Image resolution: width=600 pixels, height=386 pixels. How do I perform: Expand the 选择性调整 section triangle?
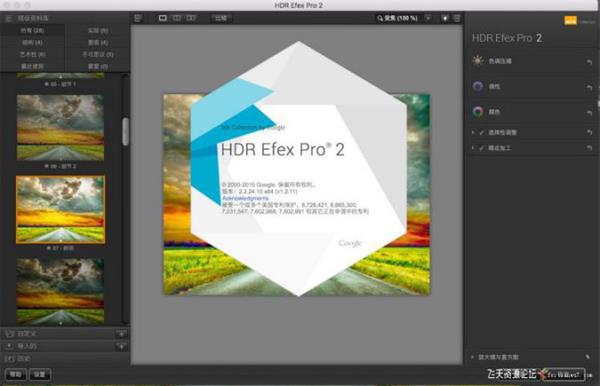coord(473,132)
